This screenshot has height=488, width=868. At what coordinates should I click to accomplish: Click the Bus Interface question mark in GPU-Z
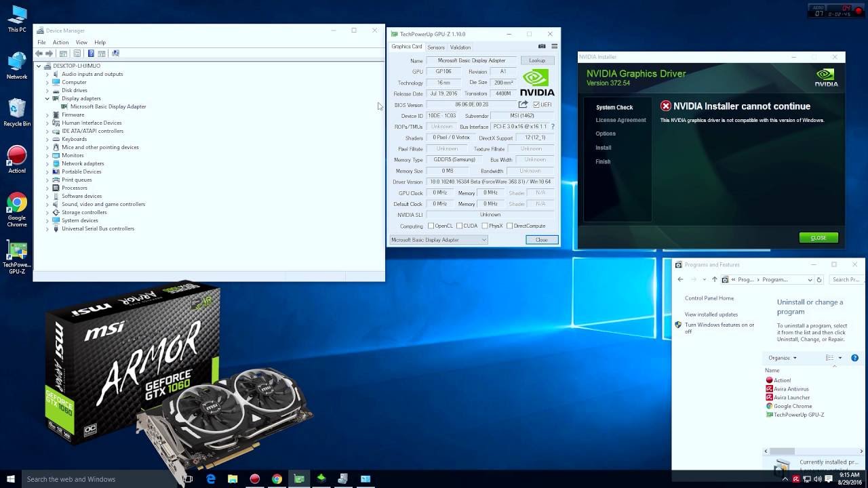[553, 127]
